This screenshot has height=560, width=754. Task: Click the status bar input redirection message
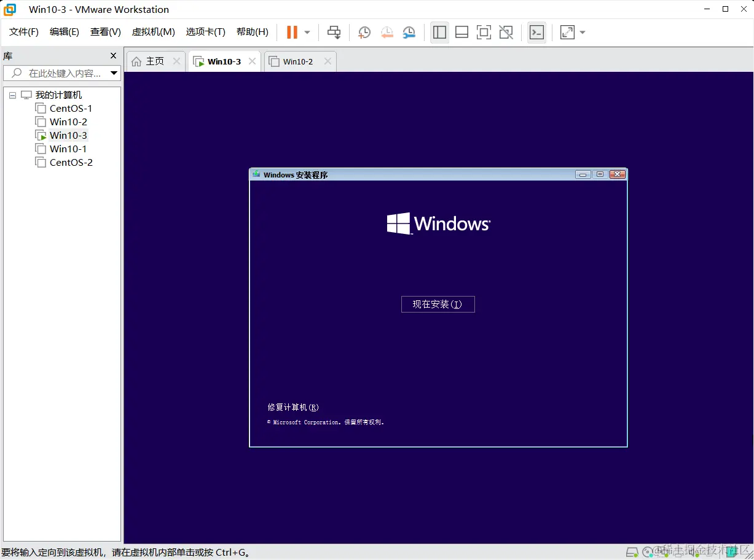tap(126, 553)
